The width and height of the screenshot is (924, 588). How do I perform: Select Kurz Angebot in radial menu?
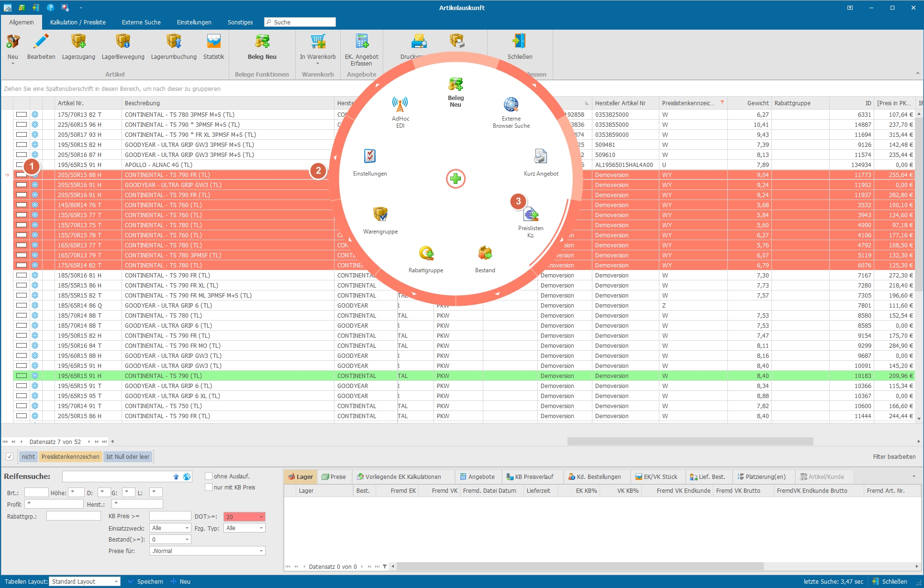pyautogui.click(x=541, y=163)
